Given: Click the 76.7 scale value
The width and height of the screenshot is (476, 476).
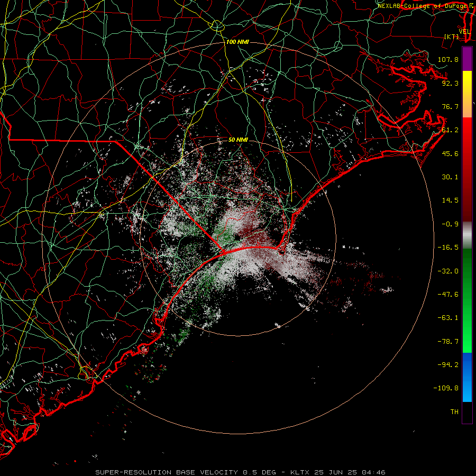Looking at the screenshot, I should (x=450, y=106).
